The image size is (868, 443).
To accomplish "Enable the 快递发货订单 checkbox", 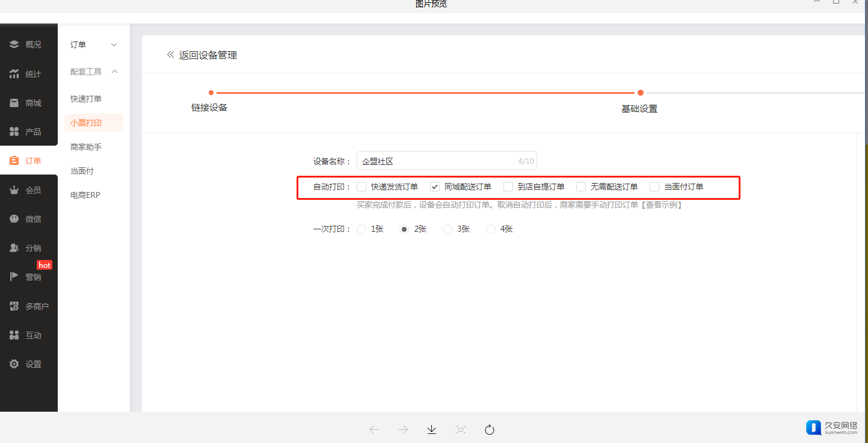I will 362,187.
